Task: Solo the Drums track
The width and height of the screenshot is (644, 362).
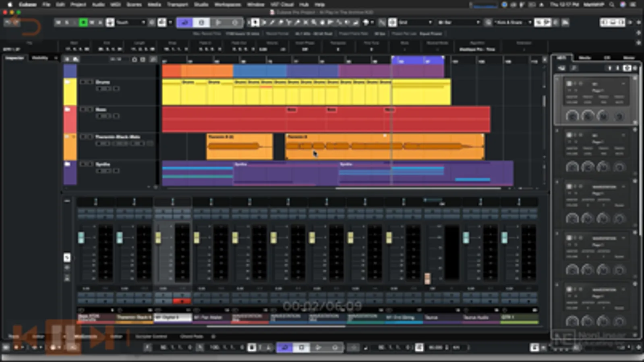Action: pyautogui.click(x=90, y=82)
